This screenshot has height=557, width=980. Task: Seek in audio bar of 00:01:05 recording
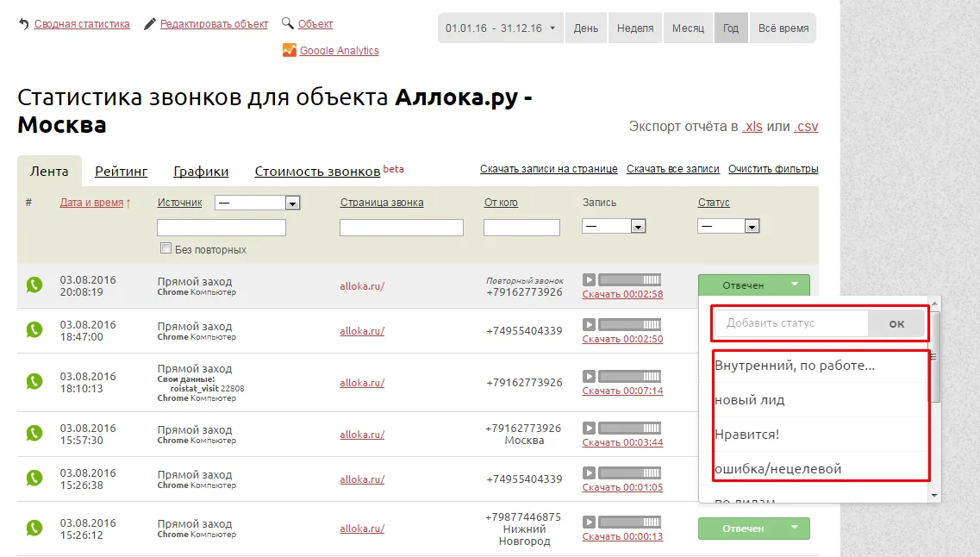point(629,473)
